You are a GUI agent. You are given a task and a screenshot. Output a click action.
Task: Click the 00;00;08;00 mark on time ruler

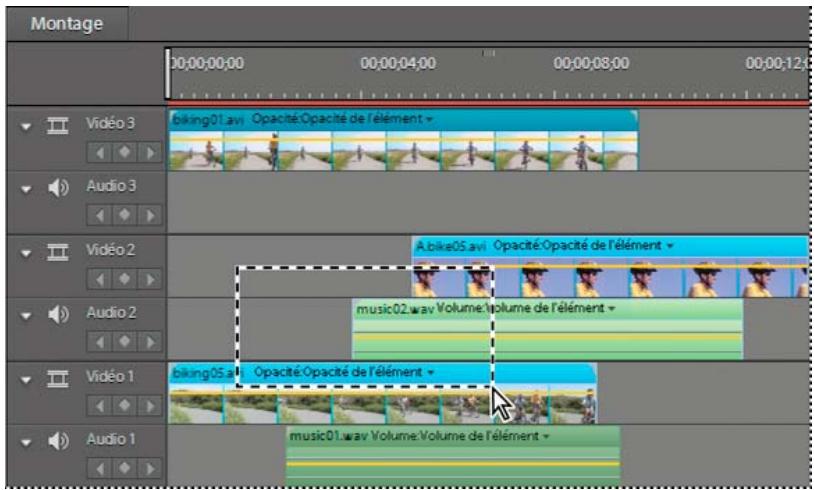(591, 63)
